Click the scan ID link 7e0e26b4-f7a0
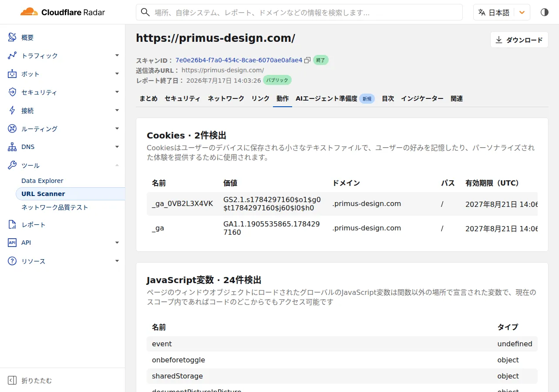This screenshot has height=392, width=559. pos(239,60)
